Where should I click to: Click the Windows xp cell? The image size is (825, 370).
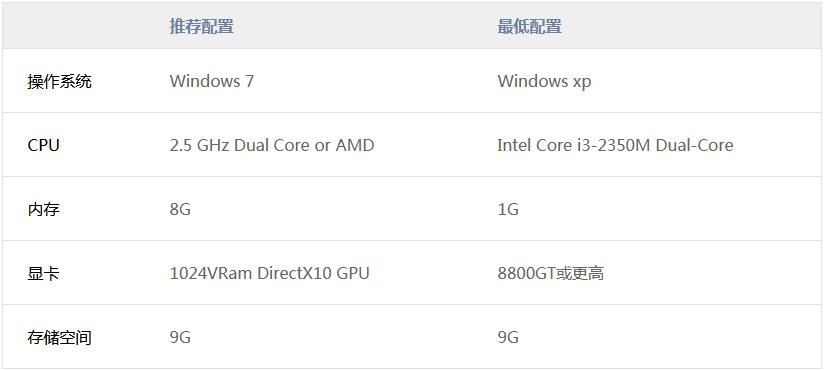click(x=544, y=82)
